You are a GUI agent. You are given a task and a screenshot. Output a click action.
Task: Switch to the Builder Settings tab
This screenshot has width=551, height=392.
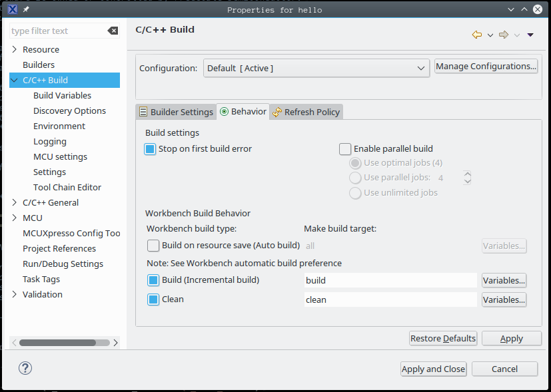pos(176,112)
